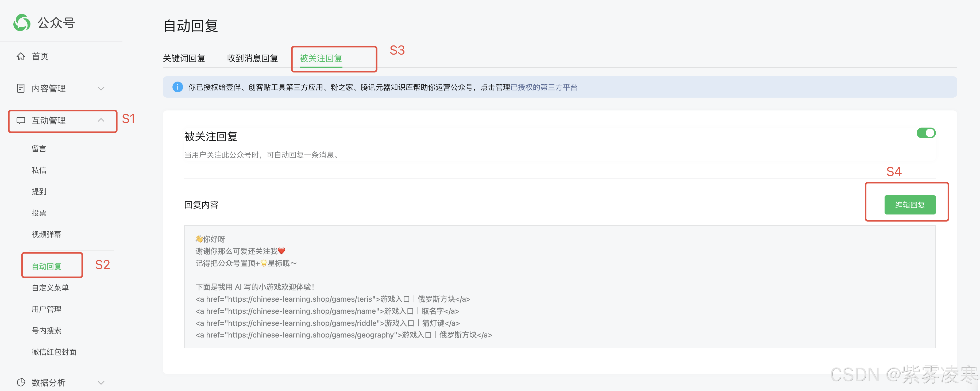Expand the 数据分析 chevron
Image resolution: width=980 pixels, height=391 pixels.
click(x=101, y=382)
